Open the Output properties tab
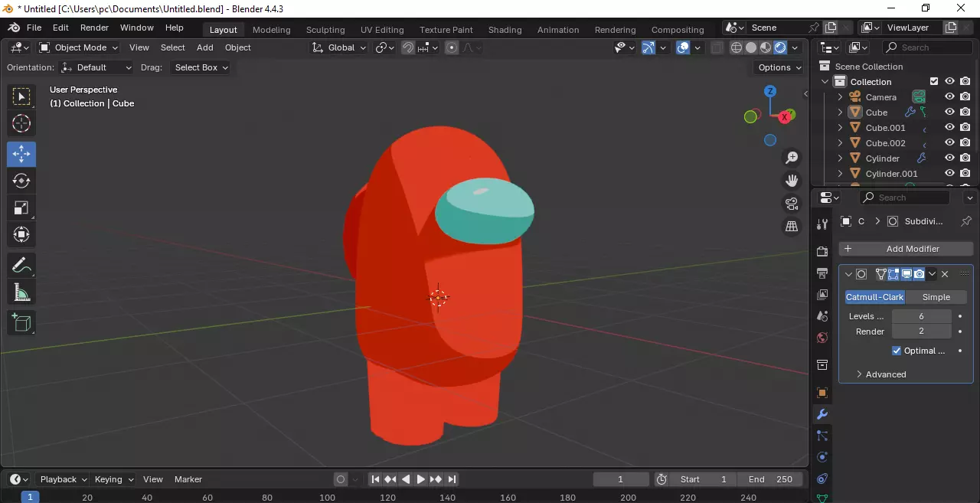The height and width of the screenshot is (503, 980). [822, 273]
